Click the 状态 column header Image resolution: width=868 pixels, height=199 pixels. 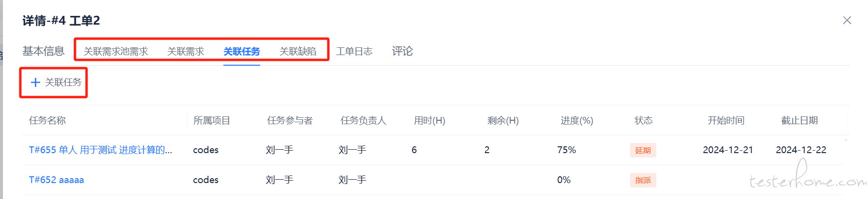coord(644,120)
